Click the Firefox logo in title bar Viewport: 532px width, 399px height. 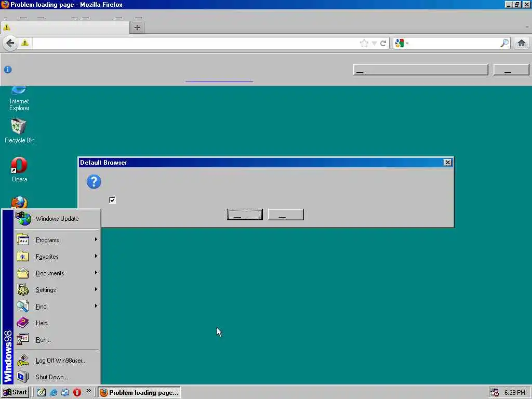[5, 4]
